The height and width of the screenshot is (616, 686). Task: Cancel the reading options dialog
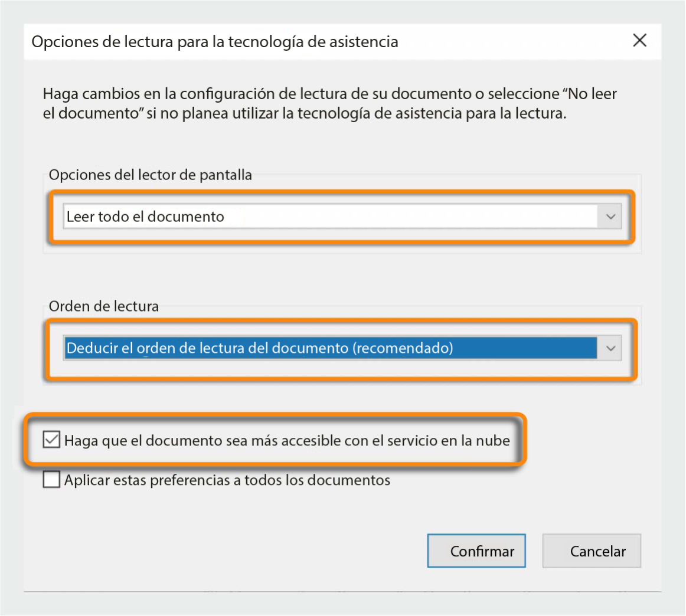tap(591, 551)
